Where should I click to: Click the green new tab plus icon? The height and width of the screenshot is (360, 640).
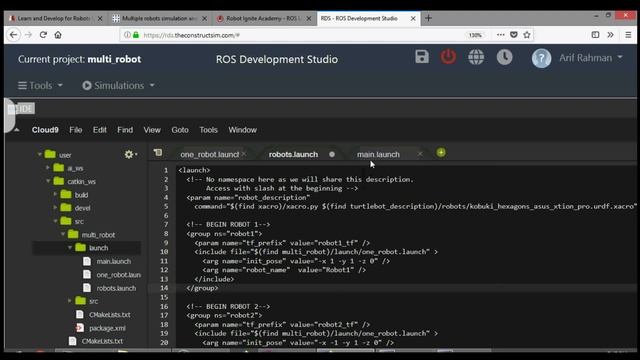(441, 153)
